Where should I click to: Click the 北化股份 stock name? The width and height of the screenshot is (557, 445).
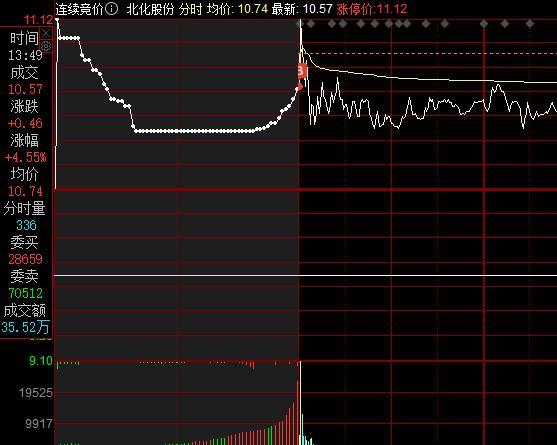[x=150, y=9]
